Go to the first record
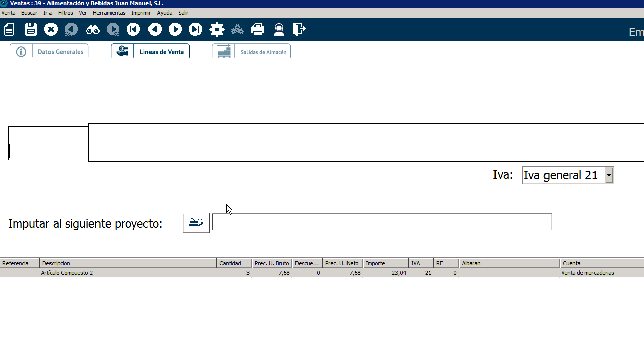Viewport: 644px width, 339px height. [x=133, y=29]
